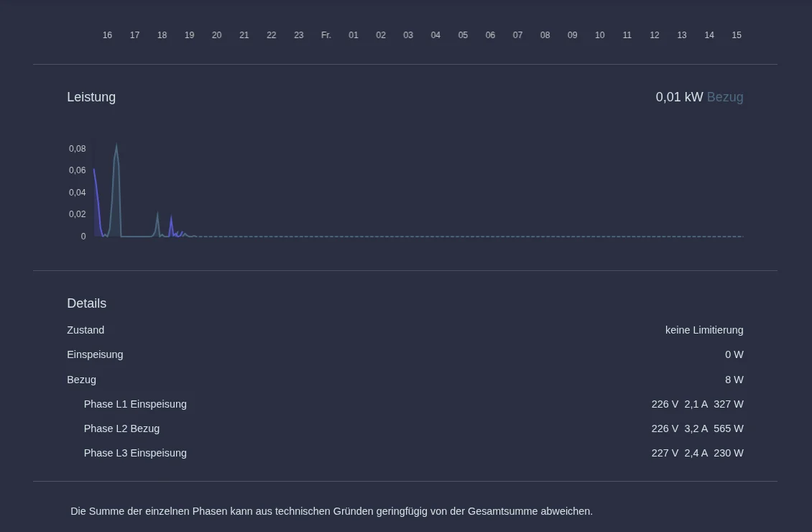Click the 17 hour axis label

click(134, 35)
